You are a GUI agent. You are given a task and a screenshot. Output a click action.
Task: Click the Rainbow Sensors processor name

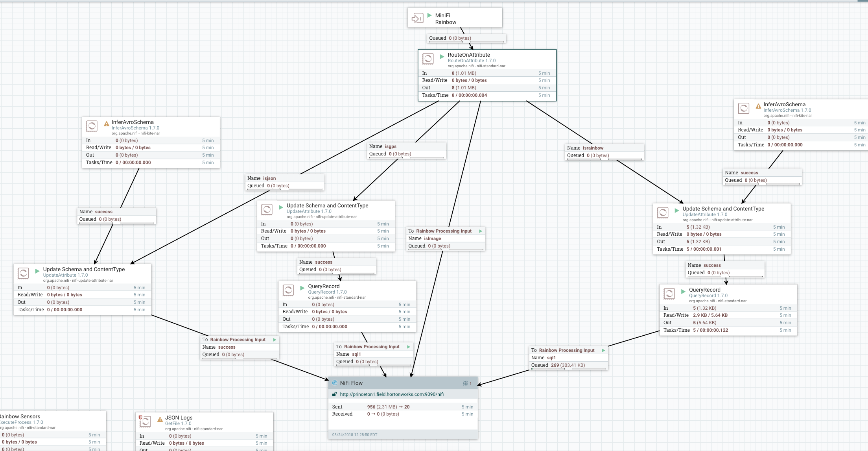coord(20,416)
